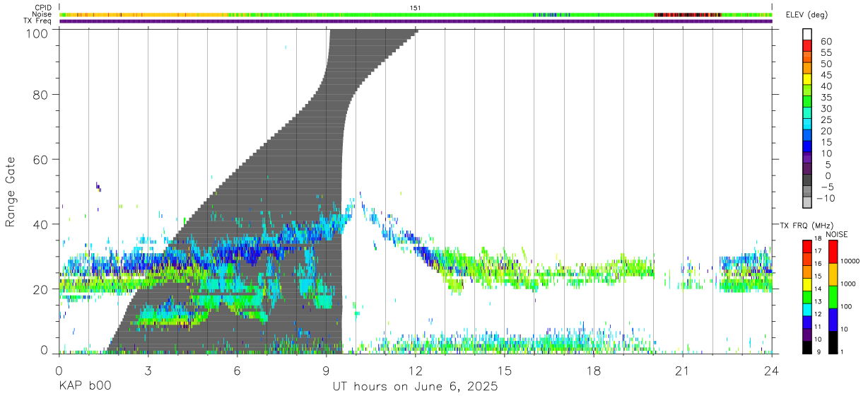
Task: Click the ELEV (deg) color bar title
Action: (x=807, y=15)
